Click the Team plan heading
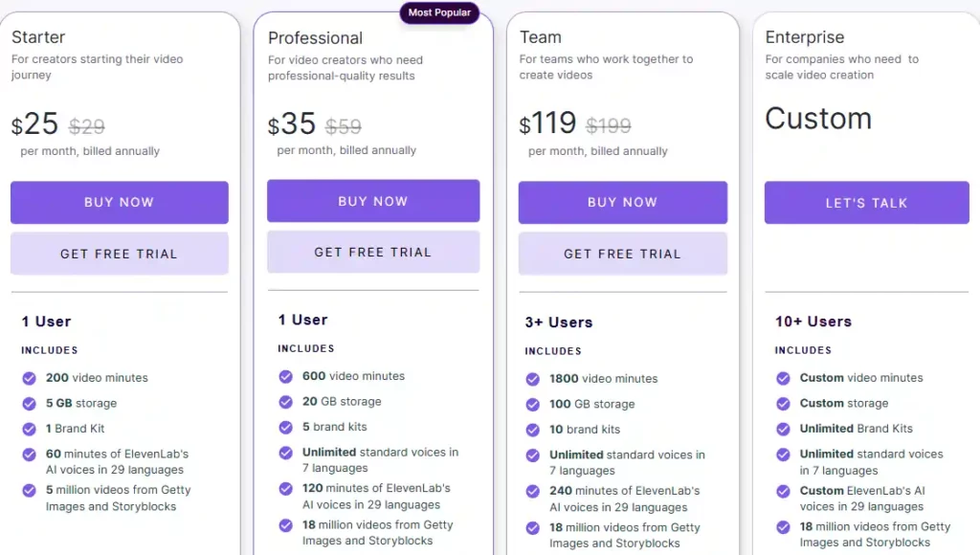The width and height of the screenshot is (980, 555). [541, 36]
